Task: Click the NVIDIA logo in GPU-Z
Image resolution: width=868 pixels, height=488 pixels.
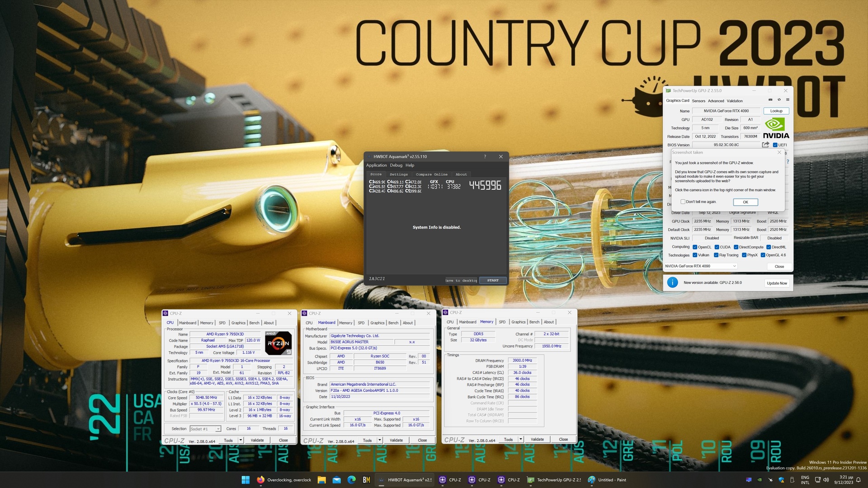Action: [776, 128]
